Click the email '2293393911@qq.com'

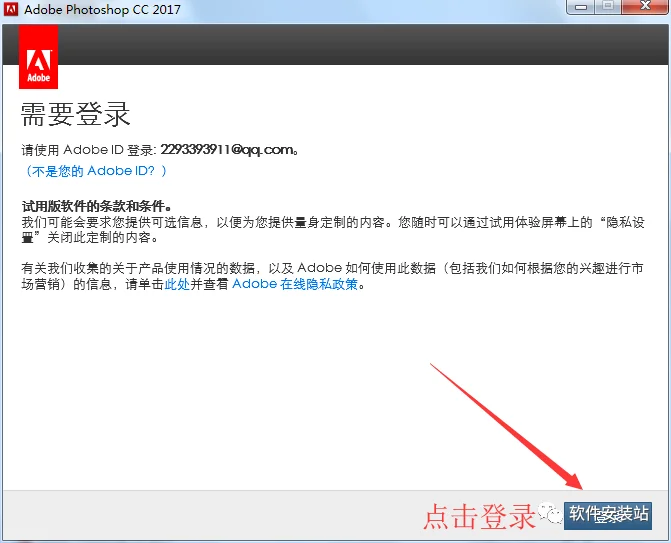[x=227, y=150]
